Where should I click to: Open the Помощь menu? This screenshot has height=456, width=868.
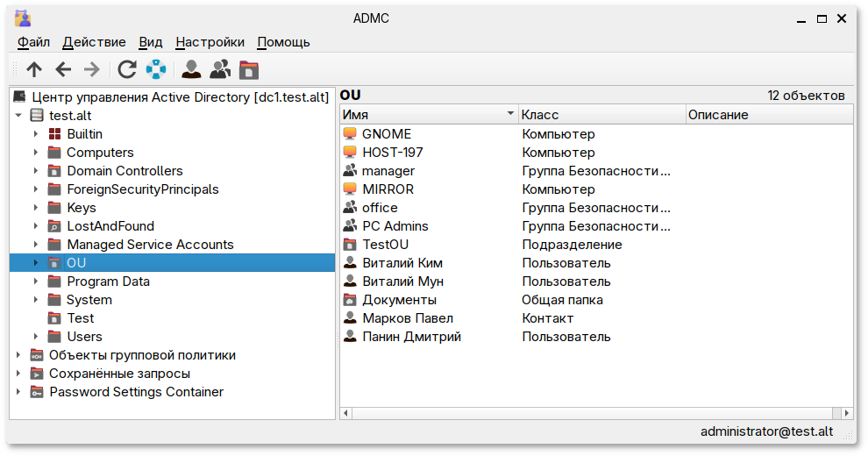point(283,42)
